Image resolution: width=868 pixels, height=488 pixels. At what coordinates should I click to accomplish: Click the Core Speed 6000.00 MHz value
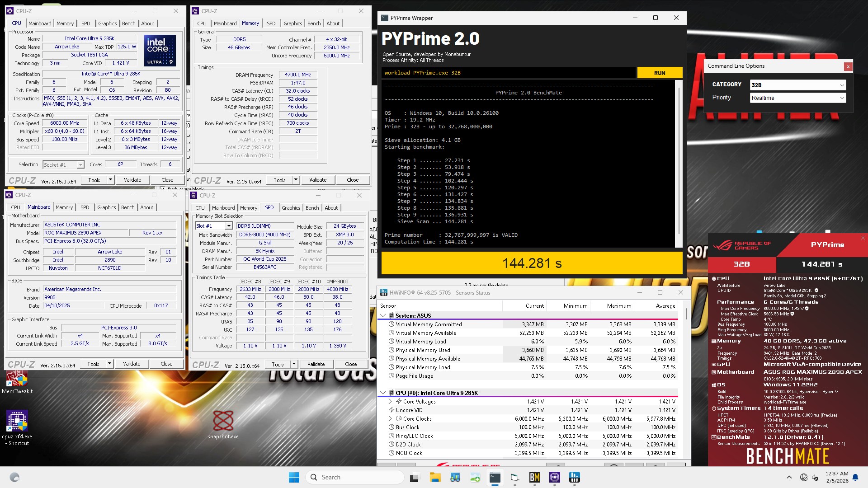point(65,123)
